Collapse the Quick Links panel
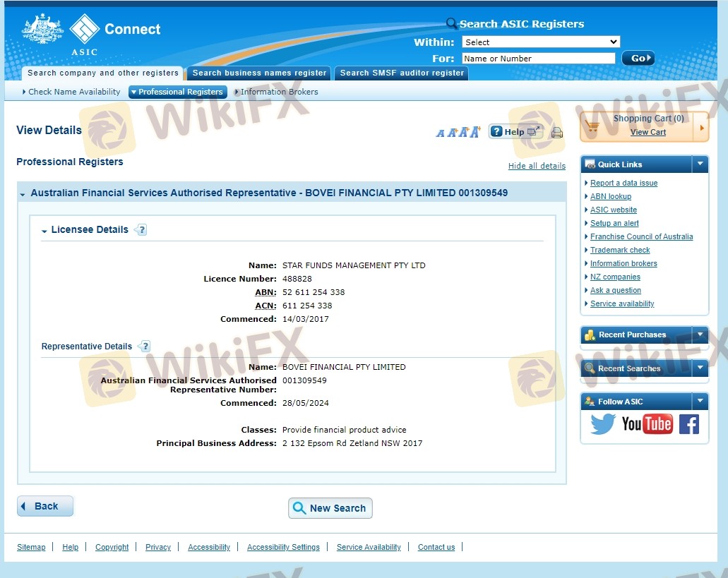Image resolution: width=728 pixels, height=578 pixels. (x=700, y=164)
